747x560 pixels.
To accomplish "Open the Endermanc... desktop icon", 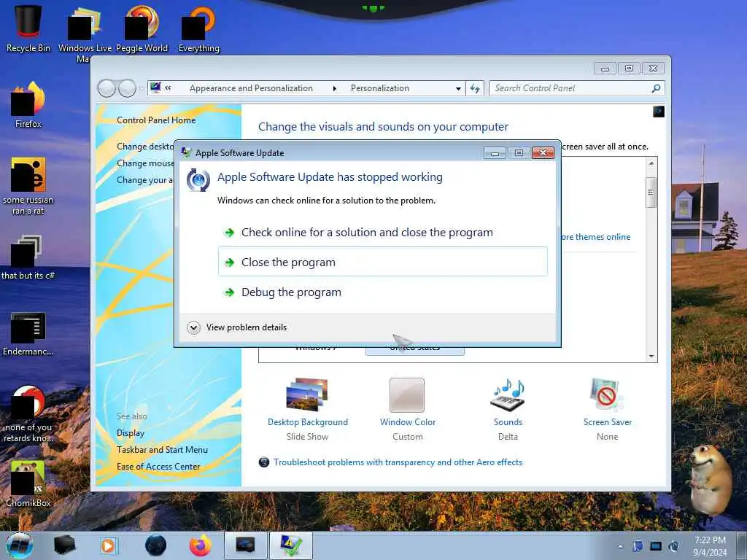I will coord(28,333).
